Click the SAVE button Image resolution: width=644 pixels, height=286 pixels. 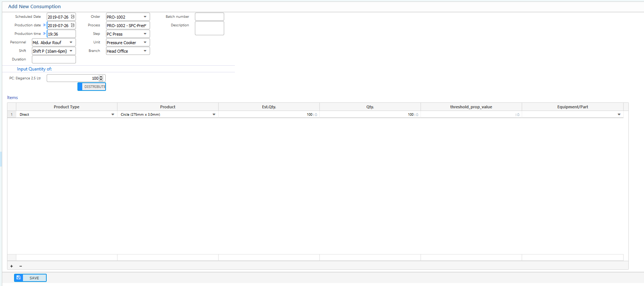pos(34,278)
